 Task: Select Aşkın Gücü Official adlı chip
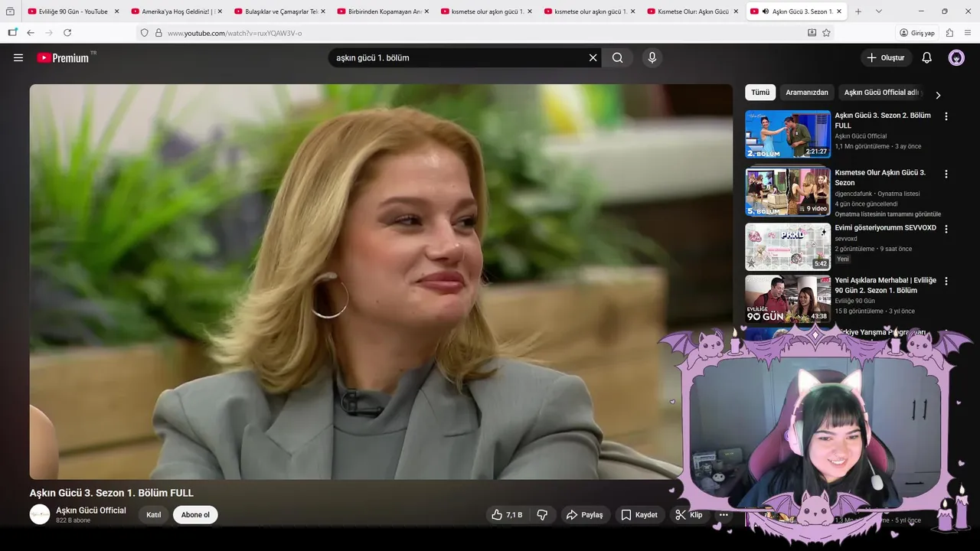click(x=881, y=93)
